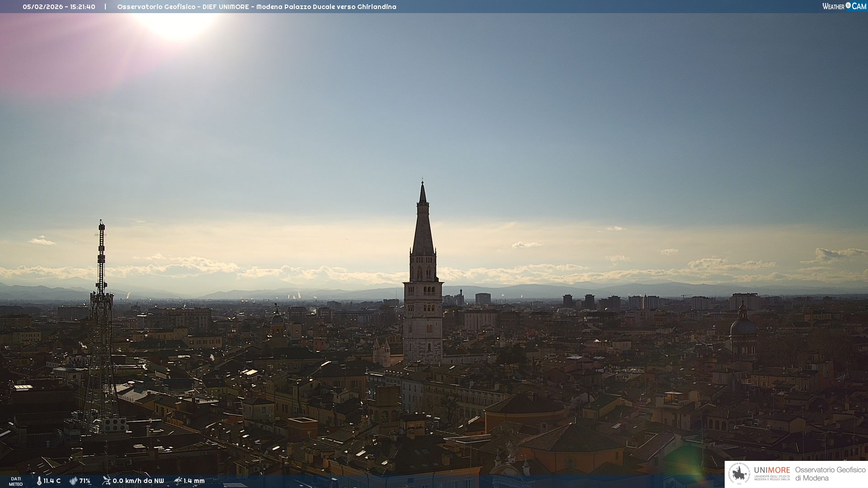This screenshot has height=488, width=868.
Task: Click the Università degli Studi subtitle text
Action: tap(772, 478)
